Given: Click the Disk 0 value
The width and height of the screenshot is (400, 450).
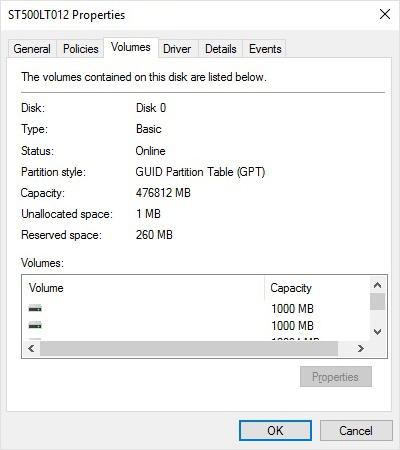Looking at the screenshot, I should 151,108.
